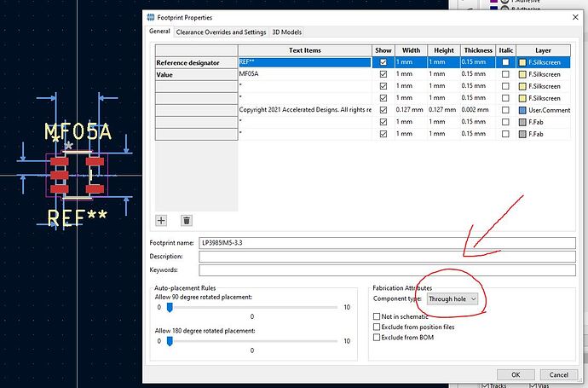Screen dimensions: 588x388
Task: Toggle Italic checkbox for MF05A value row
Action: [505, 74]
